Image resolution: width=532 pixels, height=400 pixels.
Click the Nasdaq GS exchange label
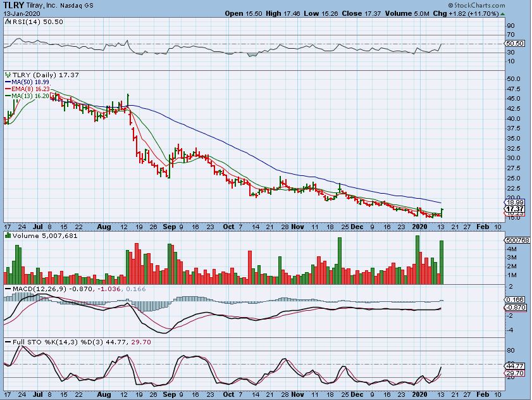coord(77,6)
